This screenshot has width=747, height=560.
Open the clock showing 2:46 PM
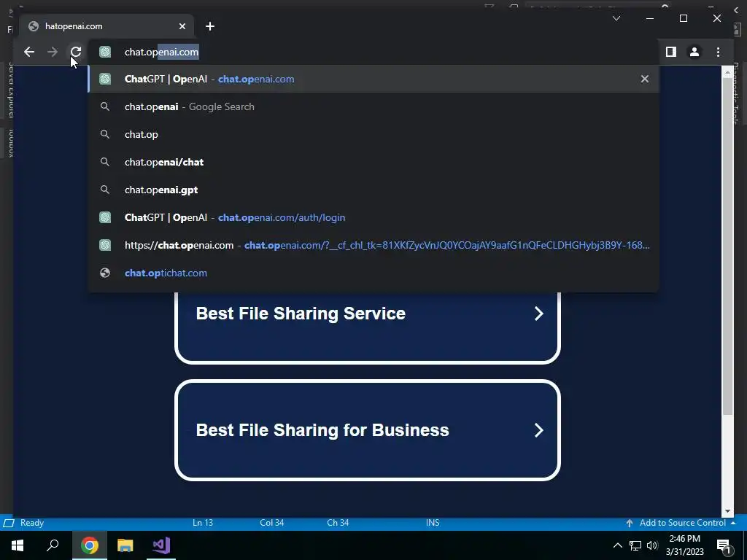pos(684,545)
